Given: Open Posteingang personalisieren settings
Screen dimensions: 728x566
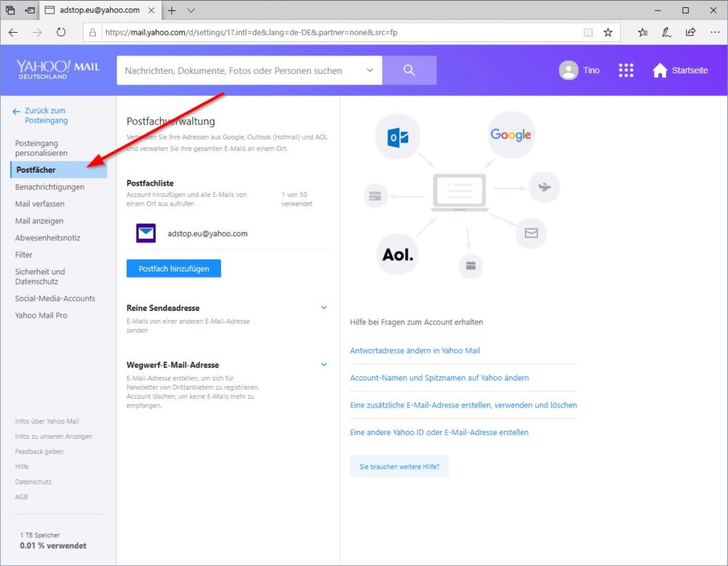Looking at the screenshot, I should pos(41,148).
